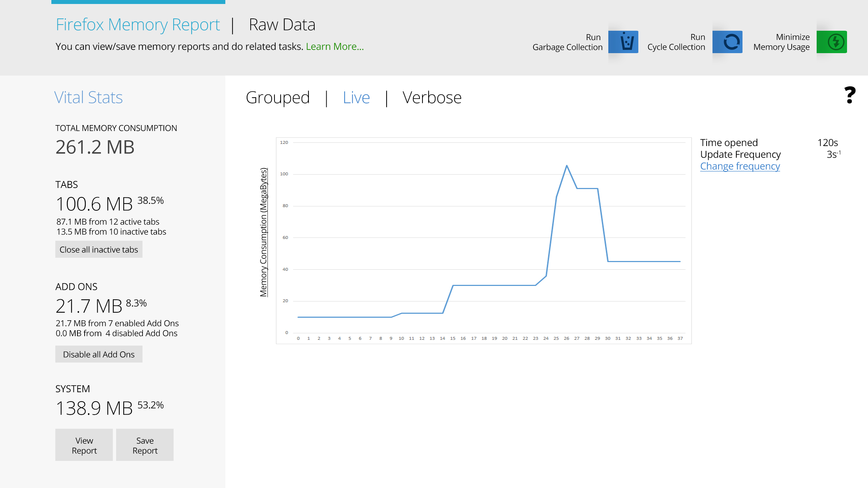The width and height of the screenshot is (868, 488).
Task: Open the help question mark
Action: (850, 95)
